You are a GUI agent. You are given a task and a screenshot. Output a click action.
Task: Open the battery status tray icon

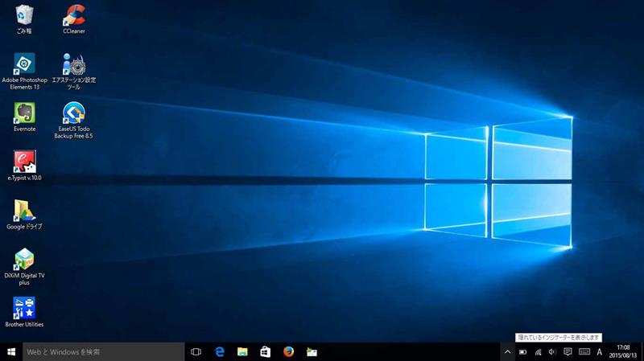click(522, 352)
